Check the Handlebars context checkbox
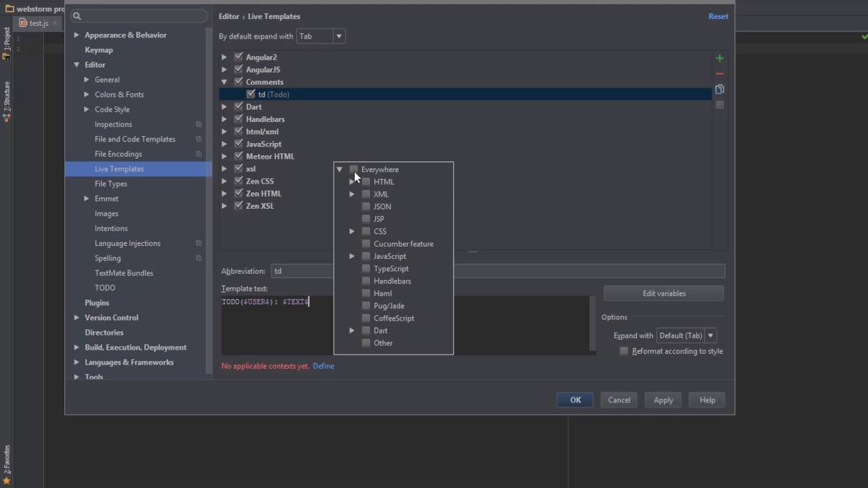Viewport: 868px width, 488px height. click(366, 281)
